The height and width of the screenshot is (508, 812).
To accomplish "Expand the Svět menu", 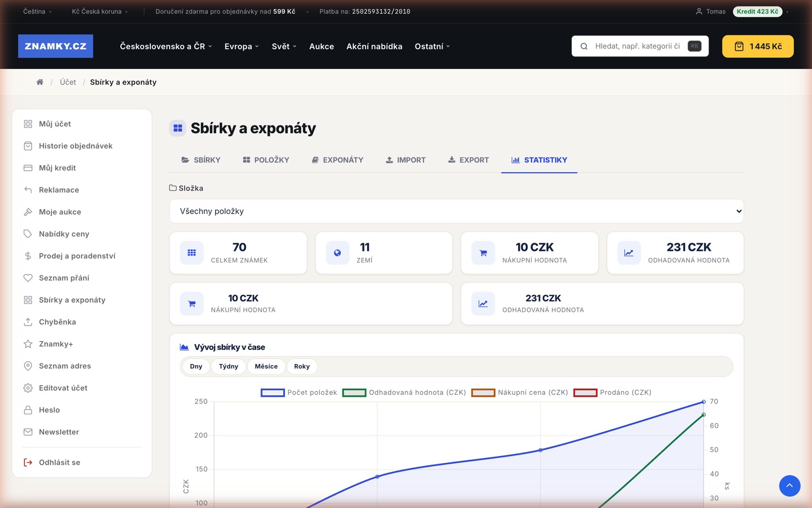I will (x=284, y=46).
